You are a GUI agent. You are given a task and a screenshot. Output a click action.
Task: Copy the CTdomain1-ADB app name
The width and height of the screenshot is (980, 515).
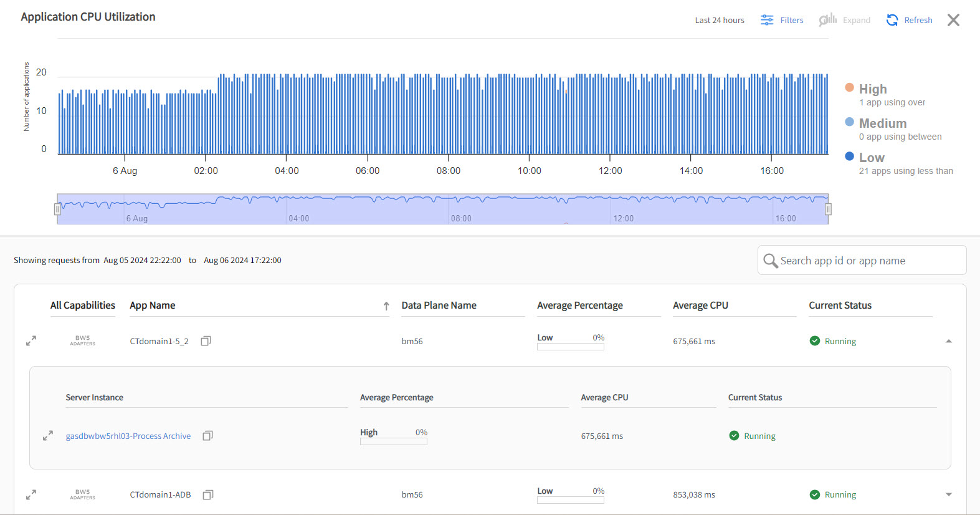pyautogui.click(x=208, y=494)
